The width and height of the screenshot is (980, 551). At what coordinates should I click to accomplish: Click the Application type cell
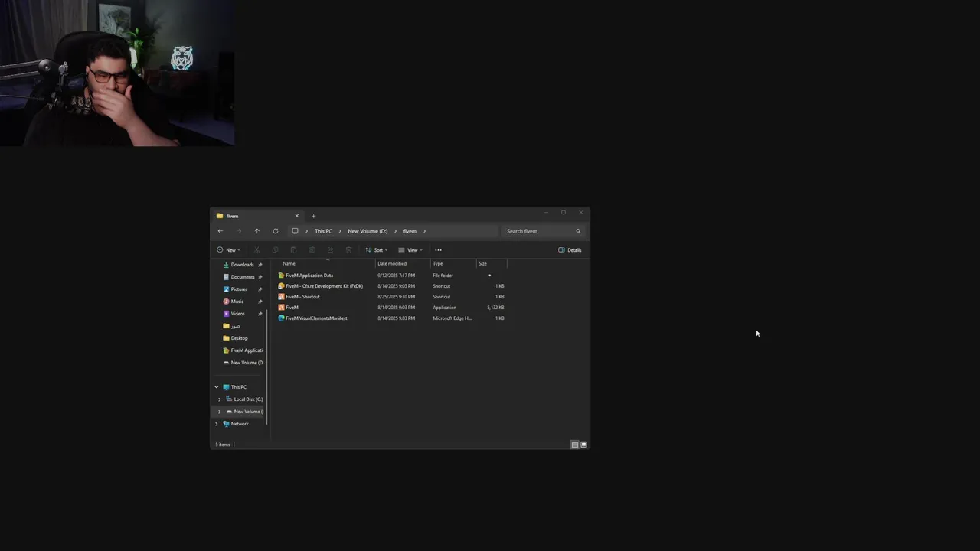(x=444, y=308)
